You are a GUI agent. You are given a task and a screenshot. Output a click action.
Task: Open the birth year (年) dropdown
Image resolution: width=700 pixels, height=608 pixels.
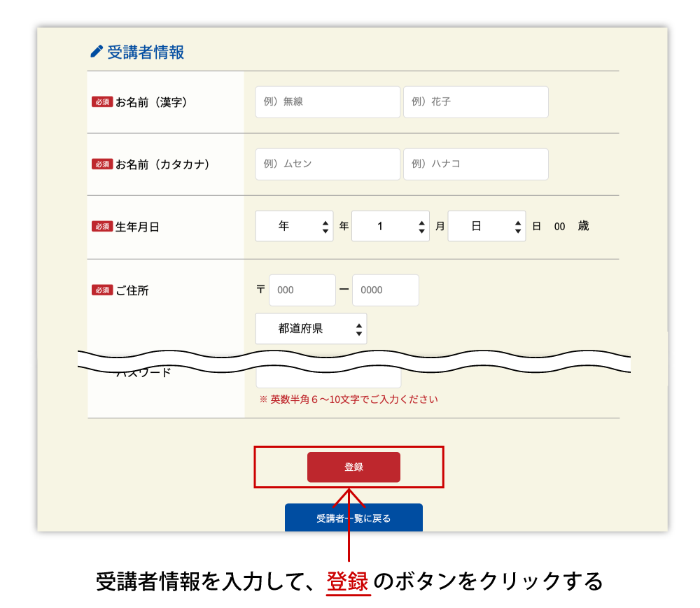[x=294, y=226]
